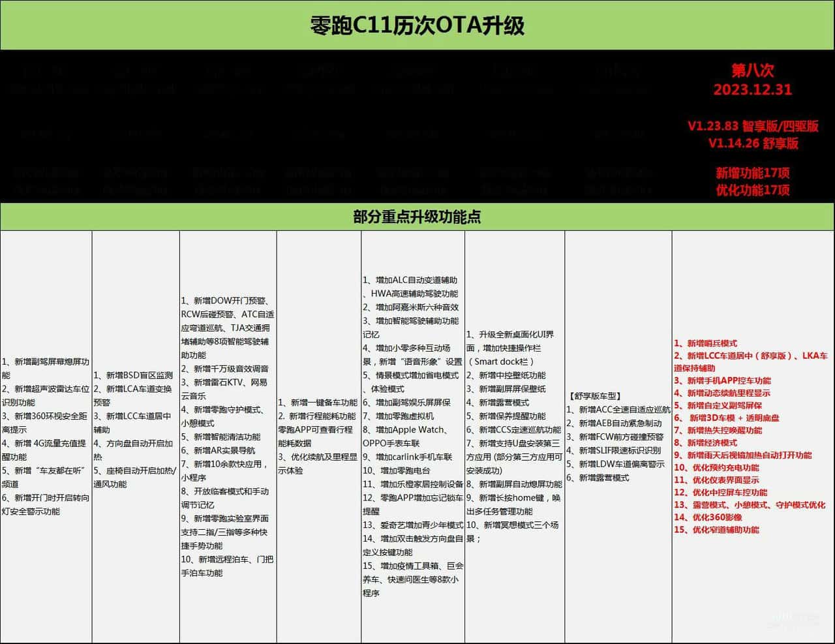The height and width of the screenshot is (644, 835).
Task: Click the line 新增副屏自动熄屏功能
Action: pyautogui.click(x=514, y=484)
